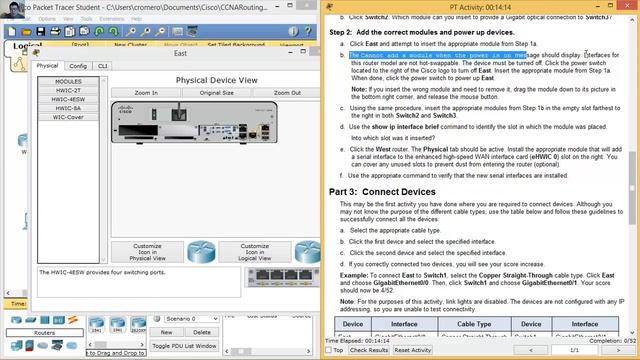Click the router image in Physical Device View

pyautogui.click(x=194, y=122)
